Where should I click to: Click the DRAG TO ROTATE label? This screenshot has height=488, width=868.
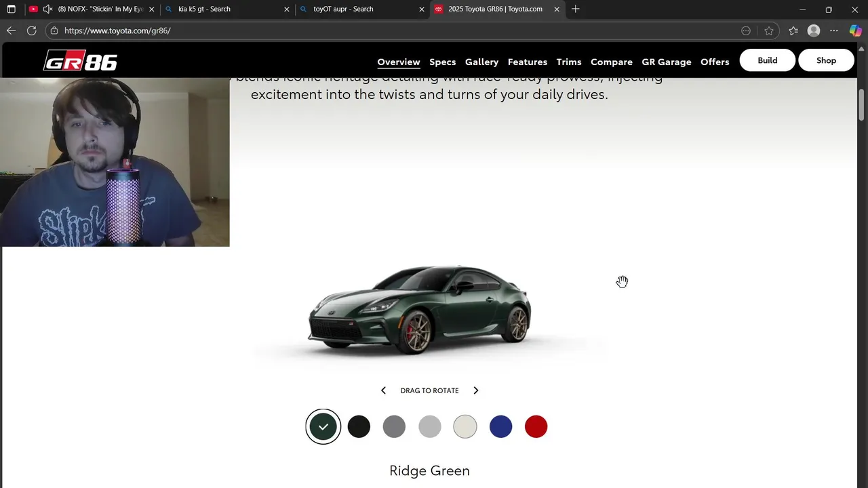[429, 390]
